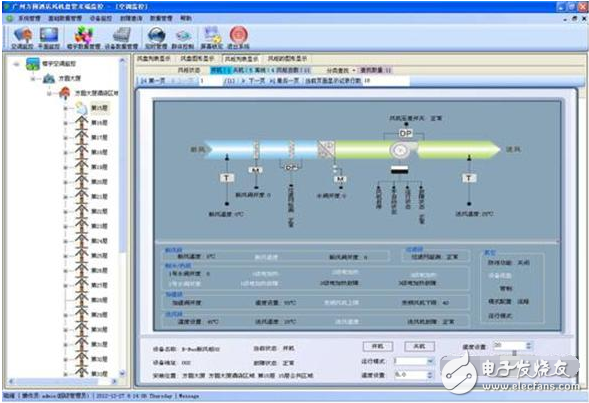This screenshot has height=403, width=589.
Task: Click the fresh air damper M actuator
Action: click(256, 171)
